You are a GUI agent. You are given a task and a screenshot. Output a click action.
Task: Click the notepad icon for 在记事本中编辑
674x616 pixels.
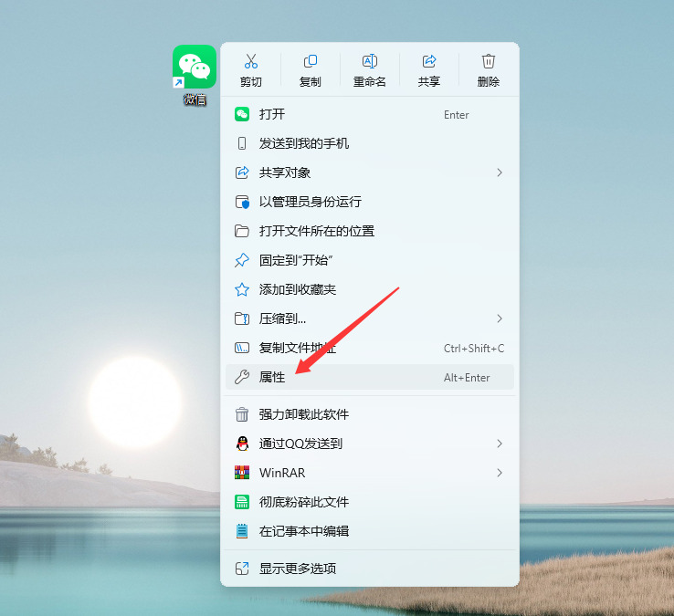click(242, 531)
